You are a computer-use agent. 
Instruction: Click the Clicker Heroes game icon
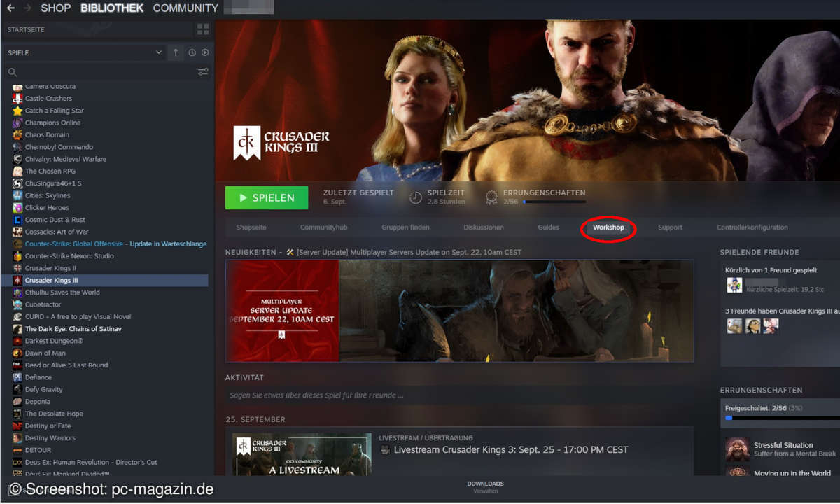click(17, 207)
